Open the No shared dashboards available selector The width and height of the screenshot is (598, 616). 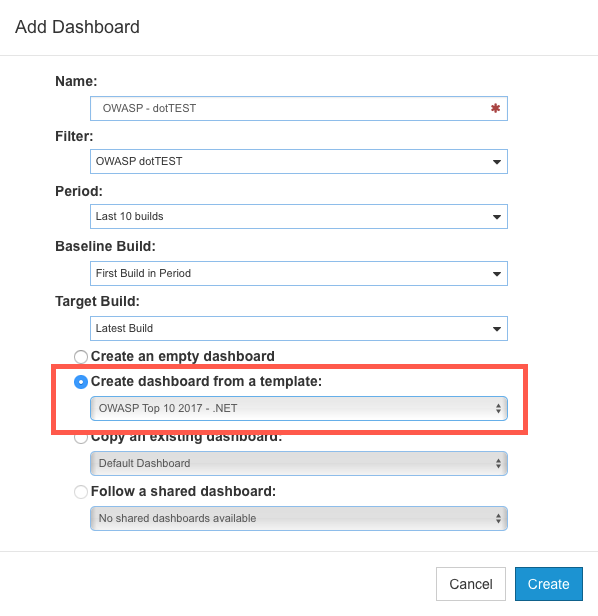click(x=299, y=519)
